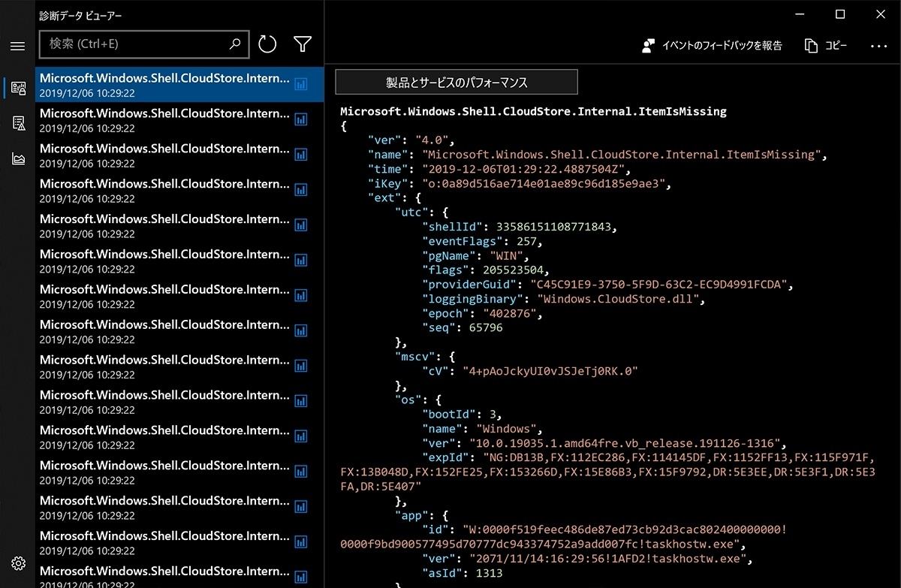Click the OS "ver" 10.0.19035.1 line
Screen dimensions: 901x588
click(x=605, y=443)
